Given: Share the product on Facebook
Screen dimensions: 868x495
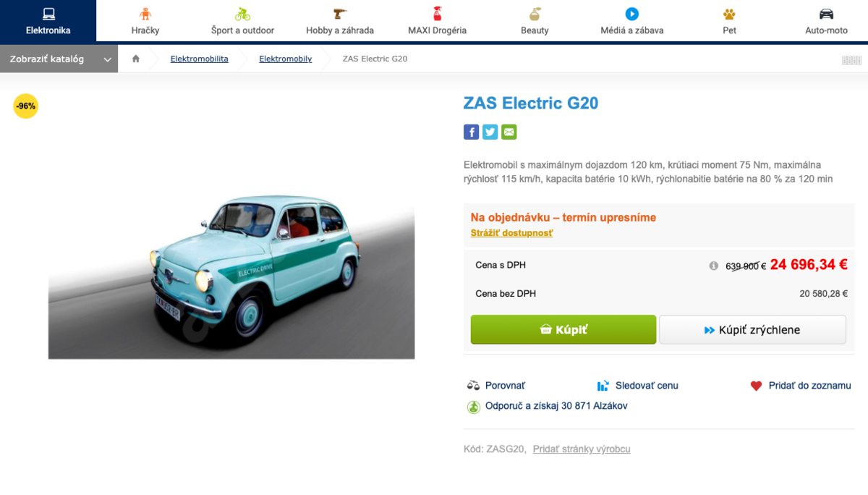Looking at the screenshot, I should 471,132.
